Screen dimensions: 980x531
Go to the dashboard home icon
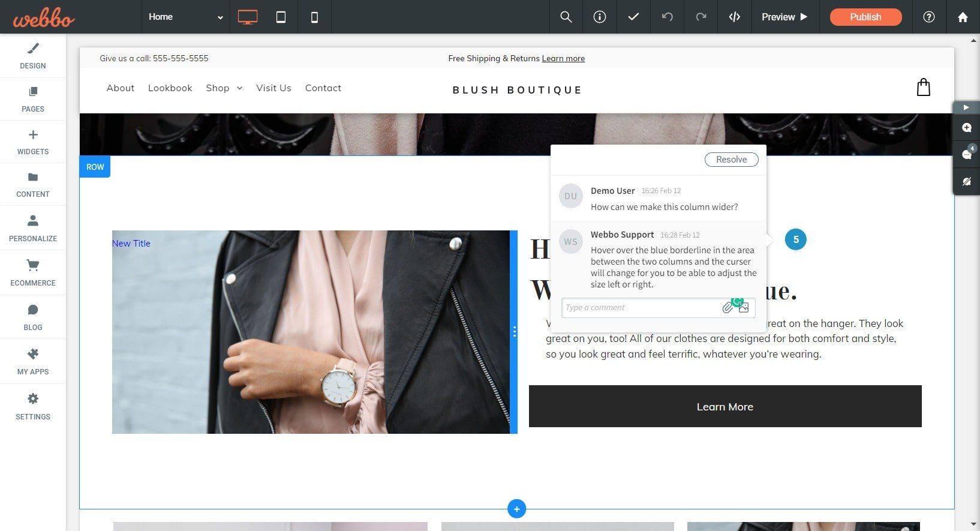pyautogui.click(x=963, y=17)
